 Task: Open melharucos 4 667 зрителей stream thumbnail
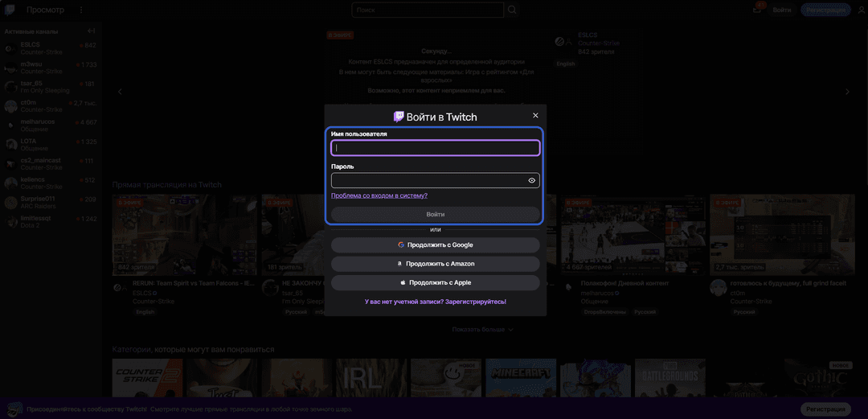633,235
